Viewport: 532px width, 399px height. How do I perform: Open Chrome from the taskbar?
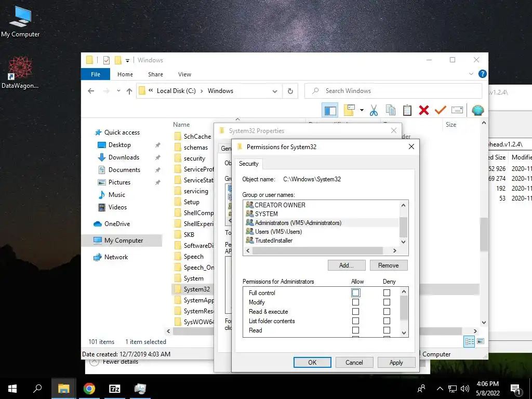pos(89,389)
